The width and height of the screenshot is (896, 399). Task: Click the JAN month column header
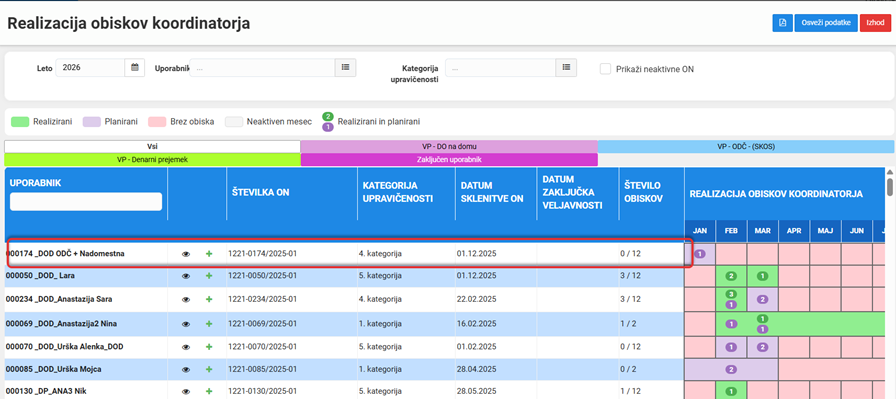tap(700, 231)
